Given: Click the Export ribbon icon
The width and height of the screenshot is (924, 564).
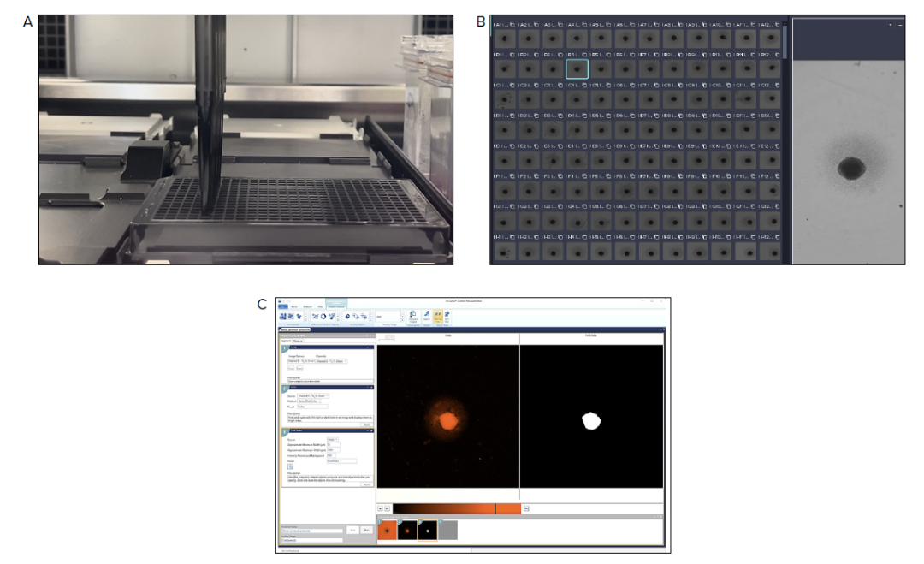Looking at the screenshot, I should [427, 316].
